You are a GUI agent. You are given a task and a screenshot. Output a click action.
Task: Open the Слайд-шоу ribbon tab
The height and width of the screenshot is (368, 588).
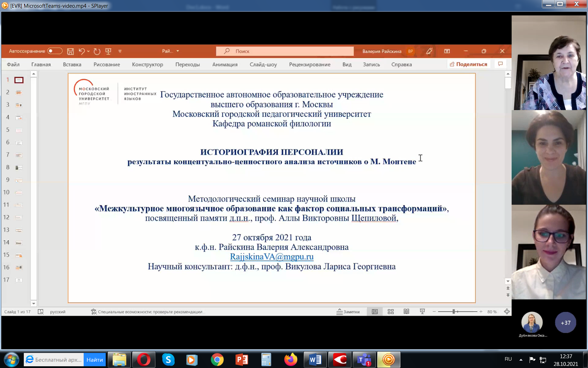[x=263, y=64]
